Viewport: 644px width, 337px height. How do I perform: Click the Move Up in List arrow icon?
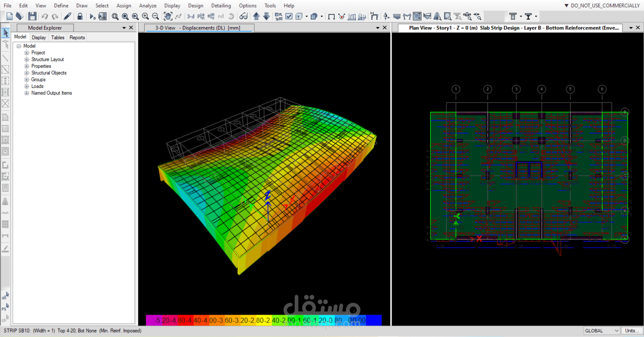(x=256, y=16)
